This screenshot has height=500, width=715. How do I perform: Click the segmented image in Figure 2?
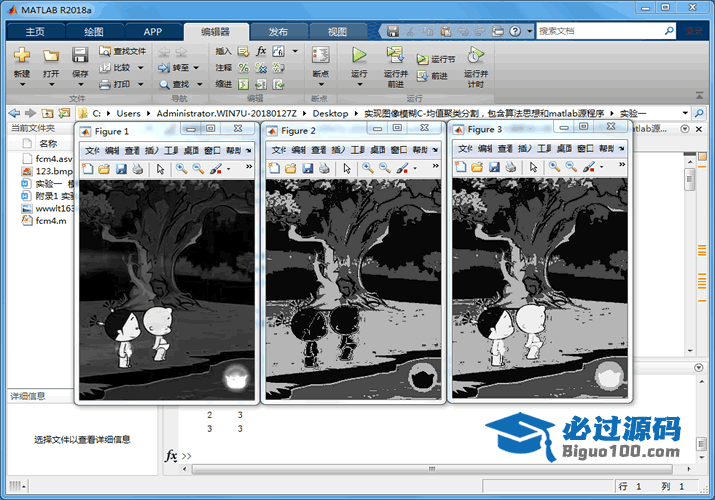pos(353,289)
